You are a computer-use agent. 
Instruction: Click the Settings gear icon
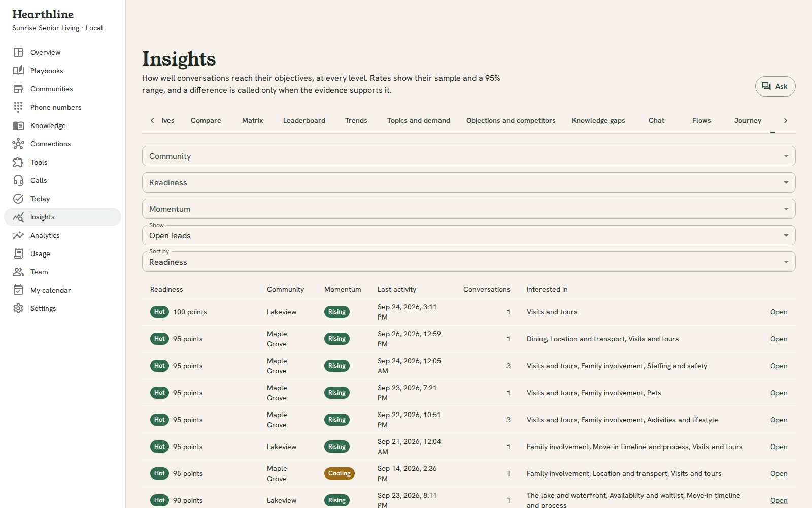click(x=18, y=308)
